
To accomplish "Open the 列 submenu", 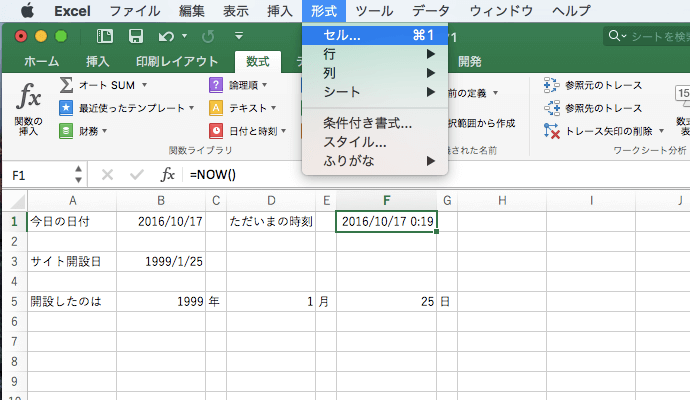I will point(375,73).
